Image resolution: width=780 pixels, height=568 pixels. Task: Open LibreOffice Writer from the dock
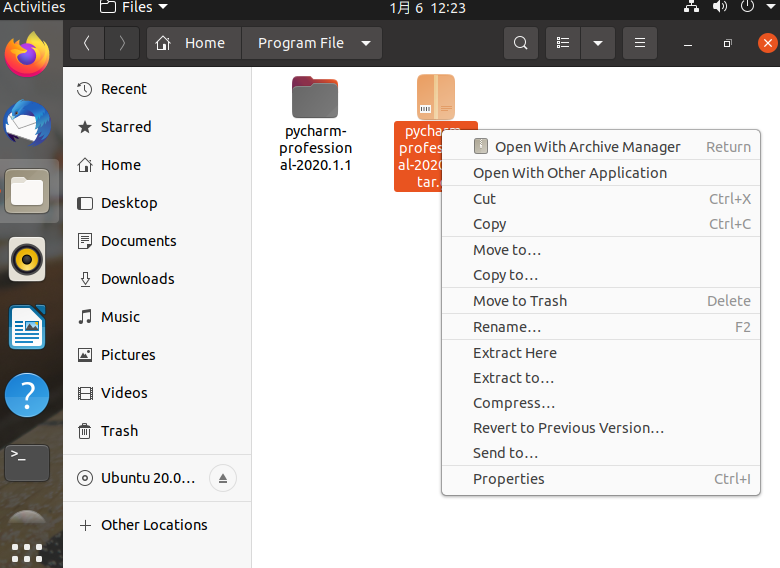[x=27, y=327]
